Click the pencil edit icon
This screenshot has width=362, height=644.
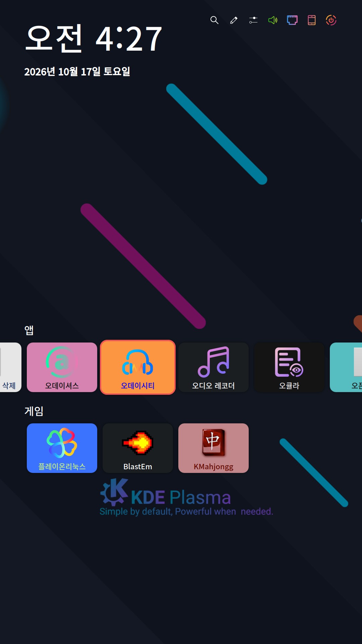[234, 20]
